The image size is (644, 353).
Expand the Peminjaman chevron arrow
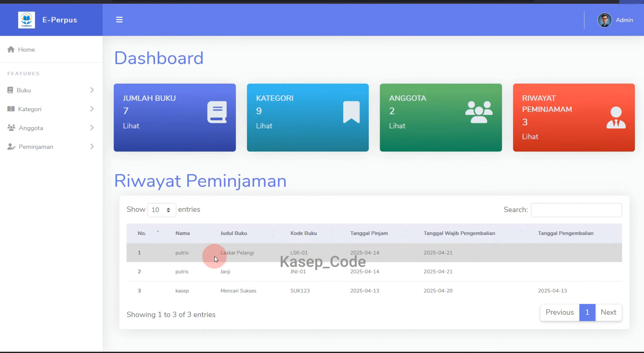click(92, 147)
